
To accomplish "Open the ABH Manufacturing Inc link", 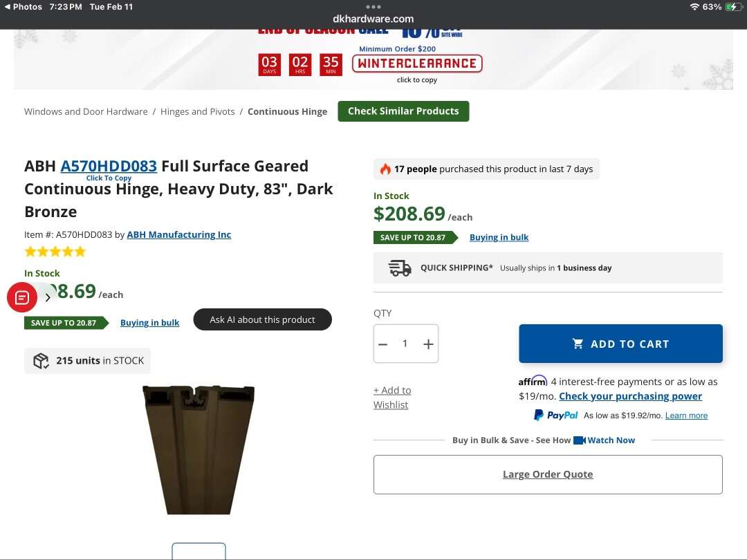I will 178,234.
